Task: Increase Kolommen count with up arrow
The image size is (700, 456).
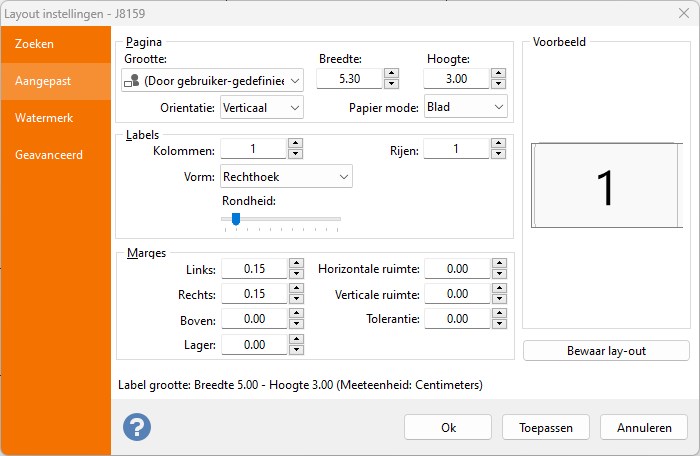Action: tap(296, 143)
